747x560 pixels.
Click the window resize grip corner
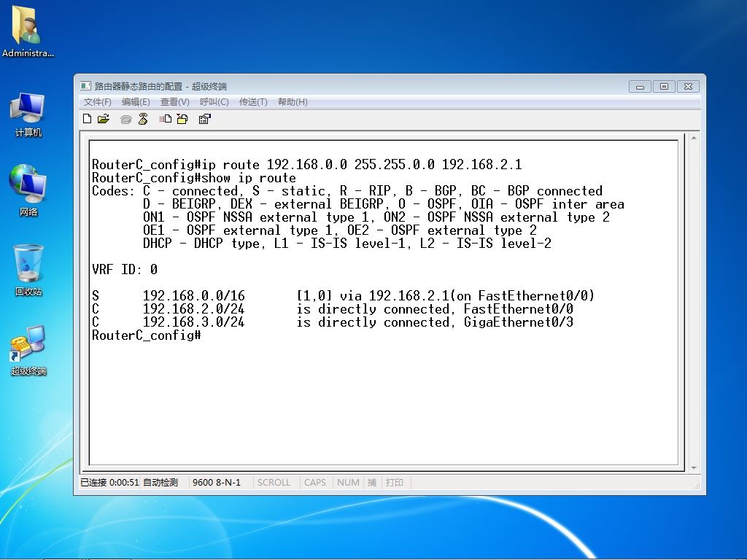697,485
